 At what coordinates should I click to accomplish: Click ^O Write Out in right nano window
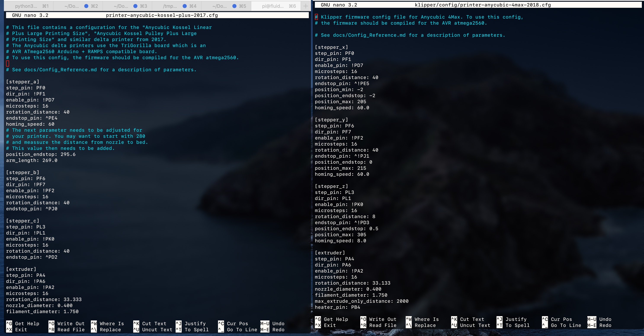coord(378,319)
